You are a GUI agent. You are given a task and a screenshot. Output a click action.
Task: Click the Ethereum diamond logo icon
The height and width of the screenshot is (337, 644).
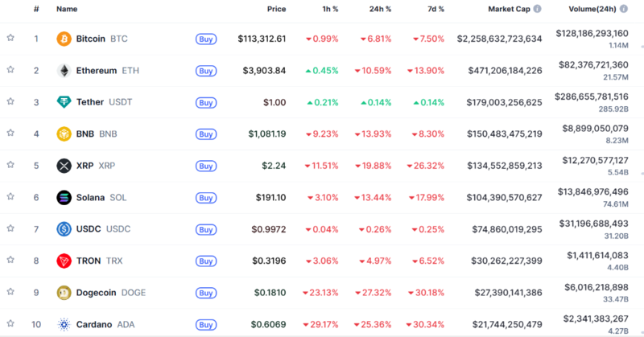tap(64, 71)
